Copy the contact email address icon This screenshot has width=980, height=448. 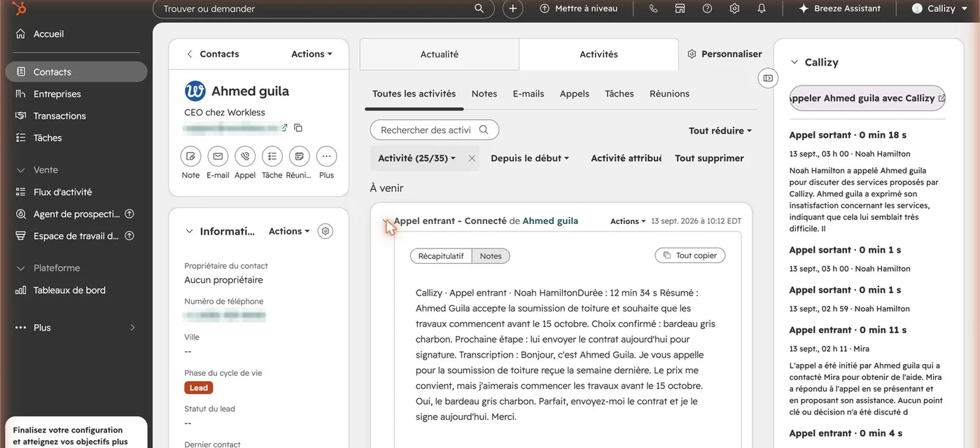(298, 127)
